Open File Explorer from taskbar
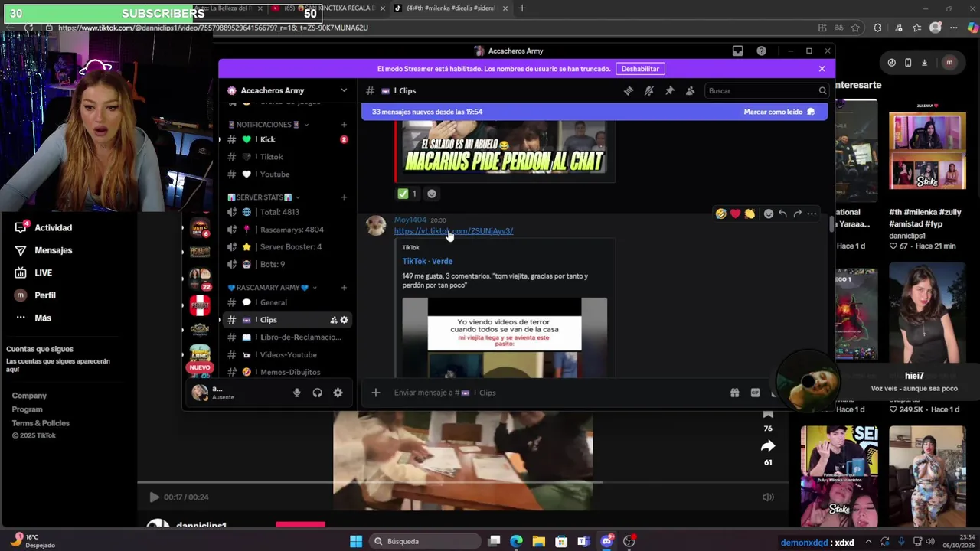The height and width of the screenshot is (551, 980). point(538,541)
